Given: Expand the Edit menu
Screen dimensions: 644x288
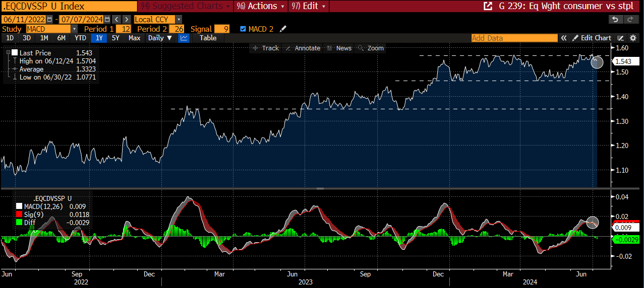Looking at the screenshot, I should 309,6.
